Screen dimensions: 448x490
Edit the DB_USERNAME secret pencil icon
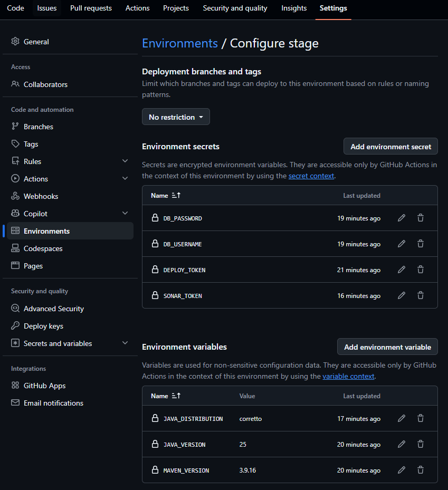402,244
